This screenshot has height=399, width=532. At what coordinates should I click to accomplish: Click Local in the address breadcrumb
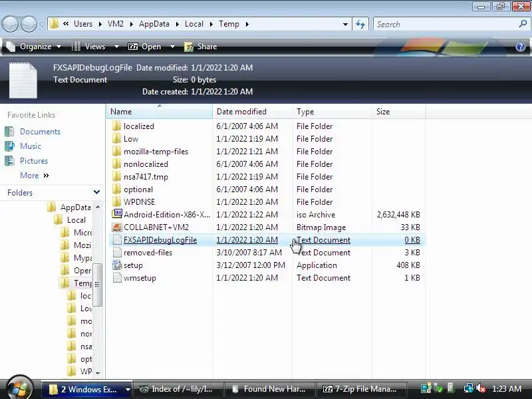(x=194, y=24)
